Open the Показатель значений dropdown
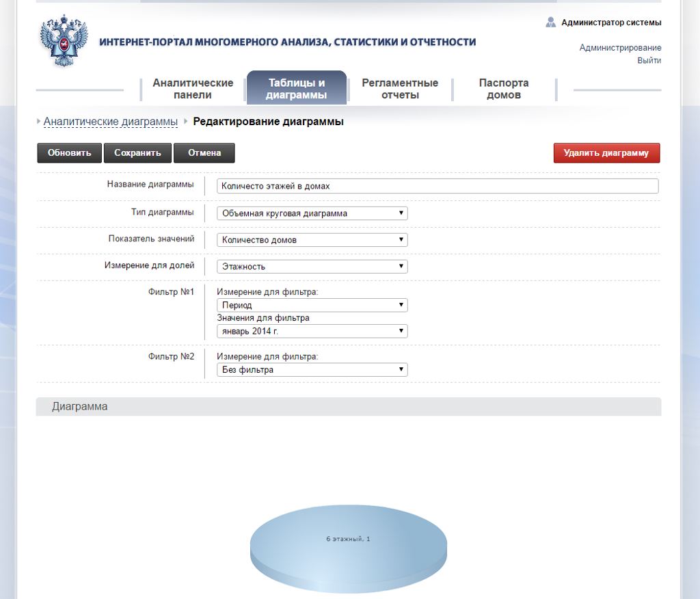 (x=312, y=240)
